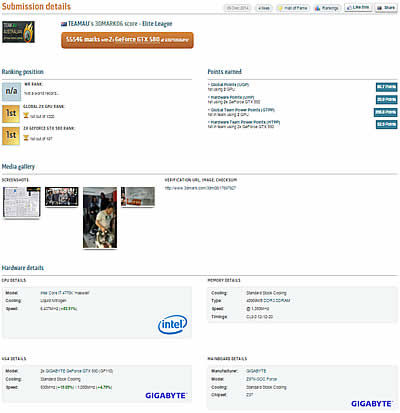Image resolution: width=400 pixels, height=413 pixels.
Task: Open the 3dmark.com verification URL link
Action: click(x=200, y=188)
